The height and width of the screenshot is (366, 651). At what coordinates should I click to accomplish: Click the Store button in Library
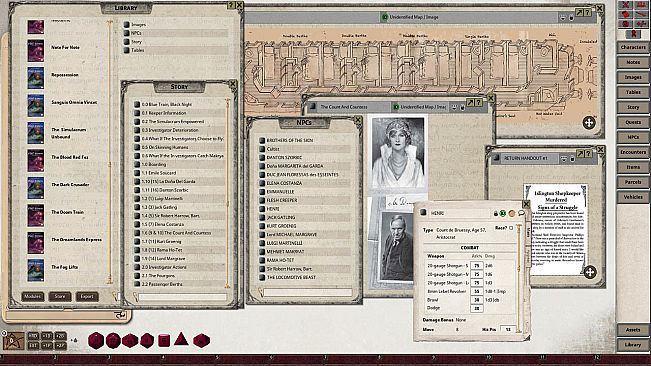tap(60, 296)
